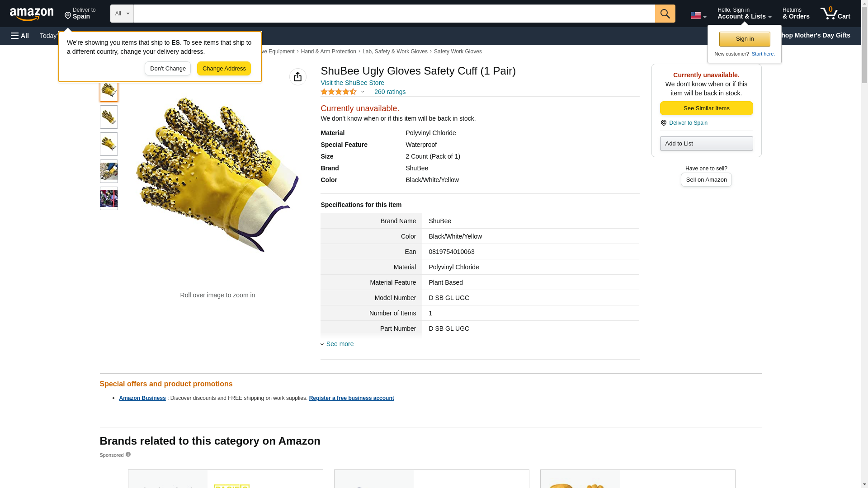
Task: Click See Similar Items button
Action: 706,108
